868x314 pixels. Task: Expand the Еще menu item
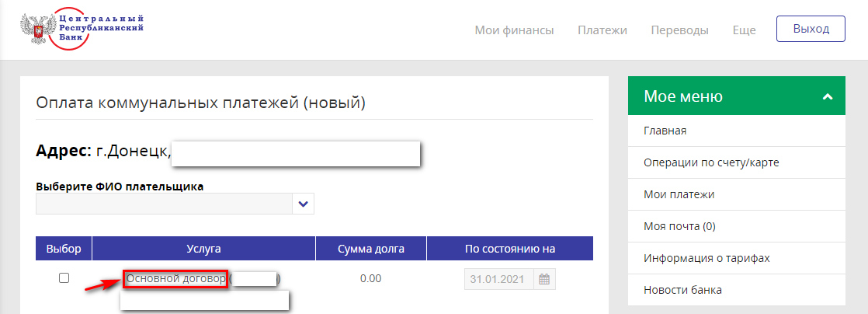(744, 30)
